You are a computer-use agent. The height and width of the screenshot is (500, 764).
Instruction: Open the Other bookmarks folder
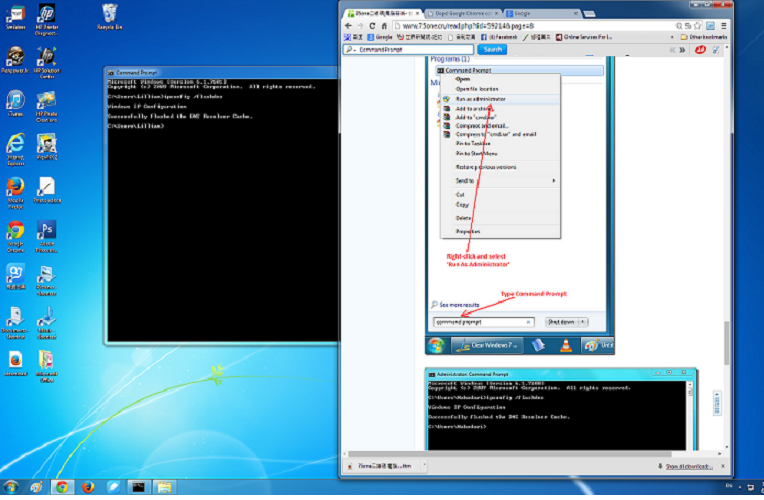[704, 37]
